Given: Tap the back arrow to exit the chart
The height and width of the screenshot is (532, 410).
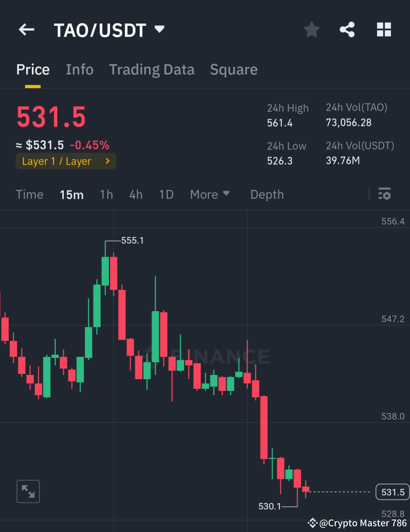Looking at the screenshot, I should point(26,29).
